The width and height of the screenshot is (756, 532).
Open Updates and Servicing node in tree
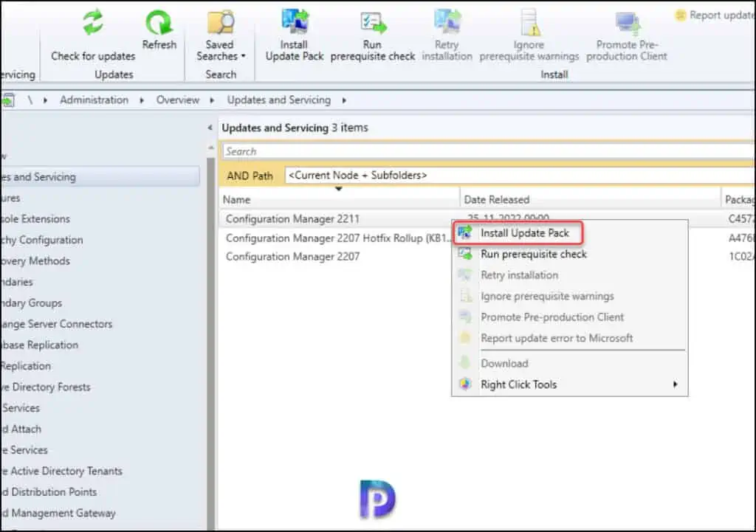(x=100, y=177)
